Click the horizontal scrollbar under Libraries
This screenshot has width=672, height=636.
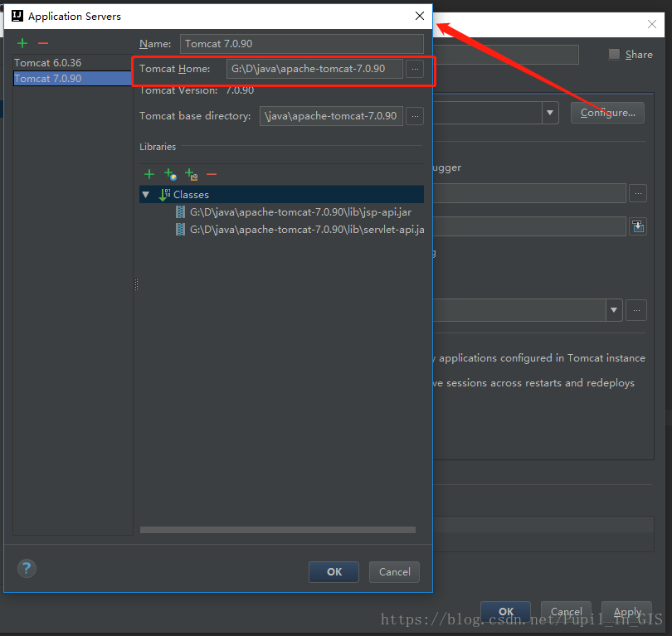click(278, 530)
